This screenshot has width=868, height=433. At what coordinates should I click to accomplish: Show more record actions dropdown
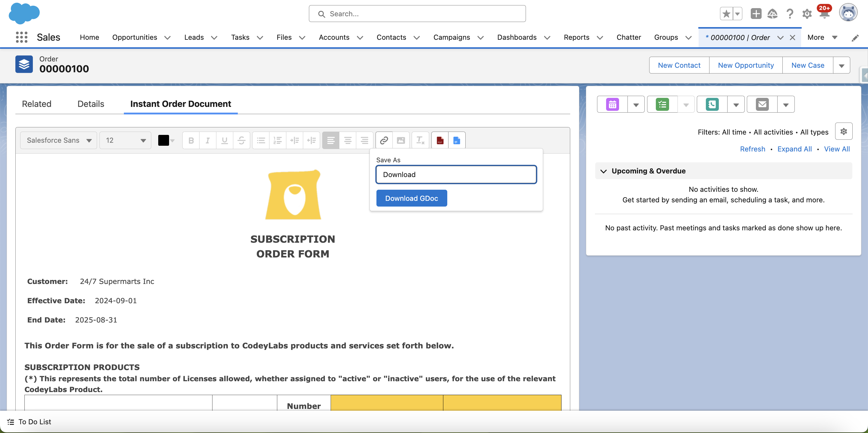point(841,65)
